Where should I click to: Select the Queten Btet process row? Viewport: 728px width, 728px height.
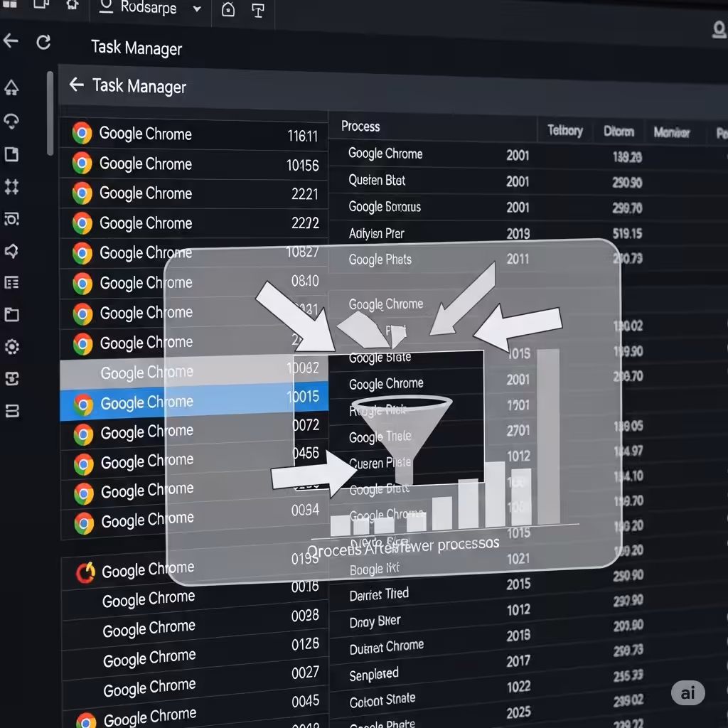(x=528, y=181)
